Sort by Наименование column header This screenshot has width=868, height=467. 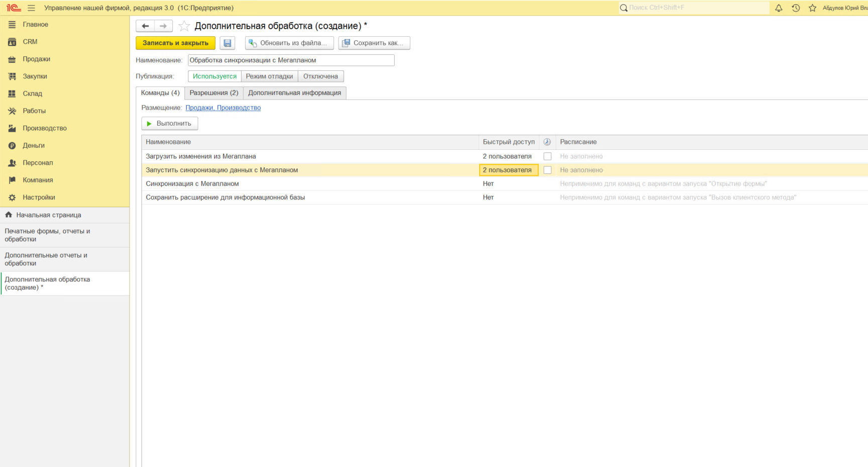[x=310, y=142]
